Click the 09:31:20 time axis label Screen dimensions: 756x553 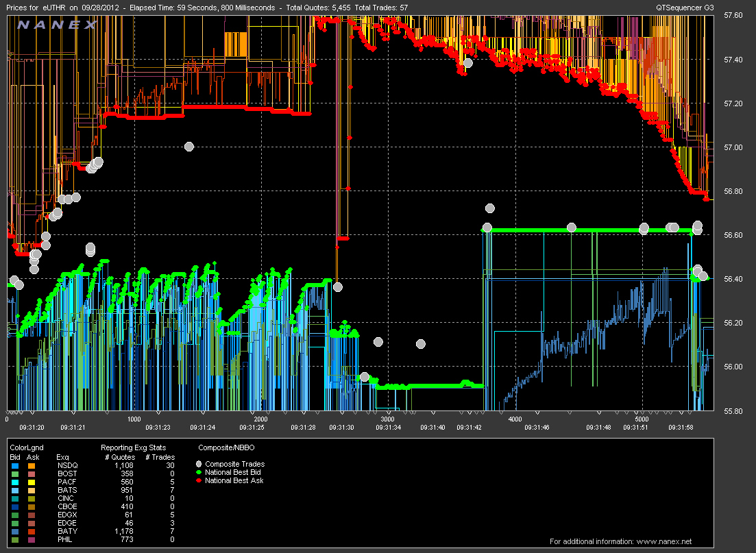click(x=33, y=428)
